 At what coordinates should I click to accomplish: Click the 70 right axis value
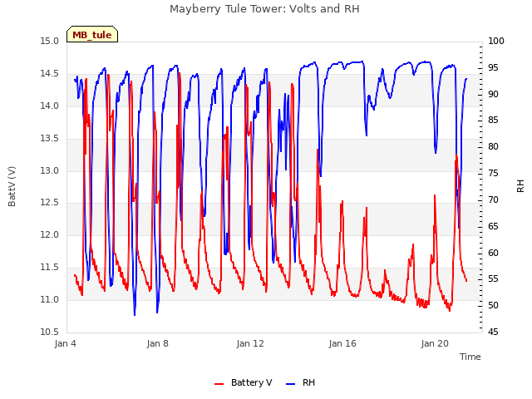tap(493, 199)
